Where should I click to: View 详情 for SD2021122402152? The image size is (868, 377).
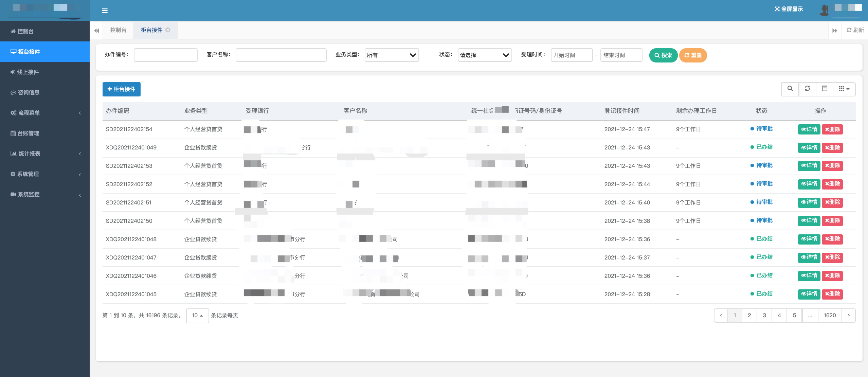(x=809, y=184)
